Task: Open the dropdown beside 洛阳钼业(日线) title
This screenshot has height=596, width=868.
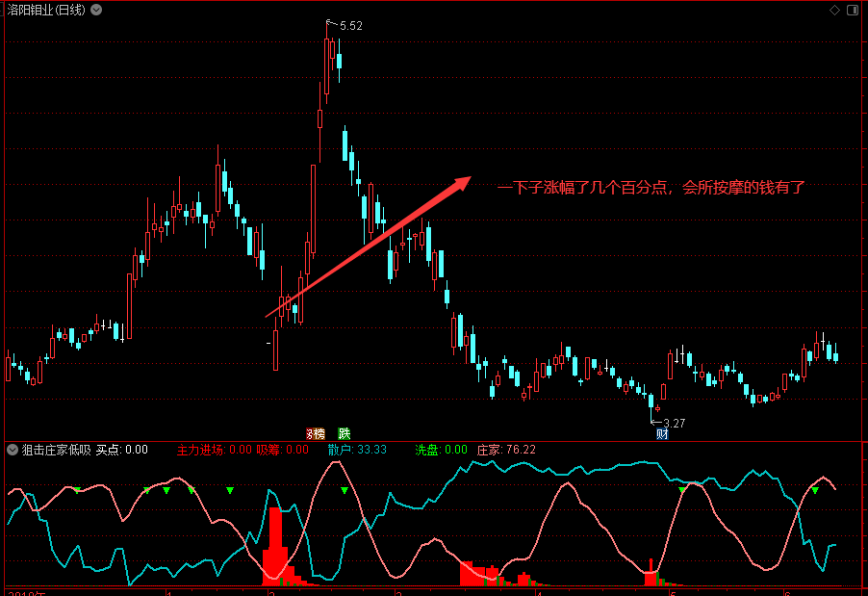Action: click(x=96, y=10)
